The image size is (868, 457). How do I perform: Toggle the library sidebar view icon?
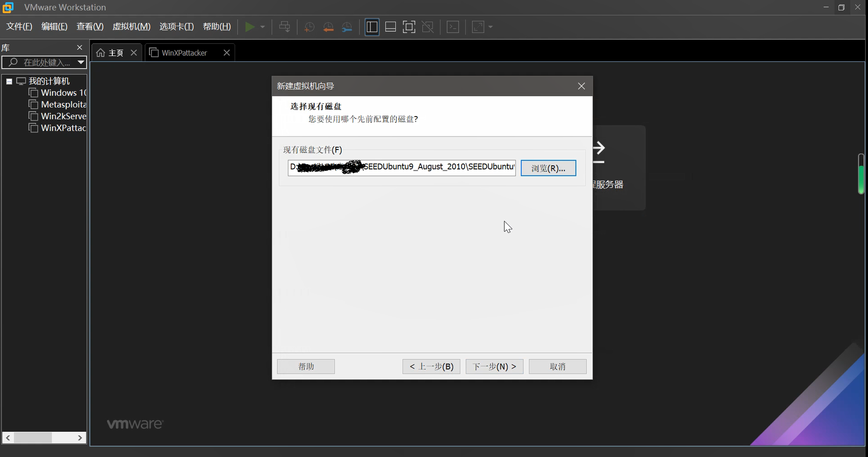pyautogui.click(x=372, y=27)
